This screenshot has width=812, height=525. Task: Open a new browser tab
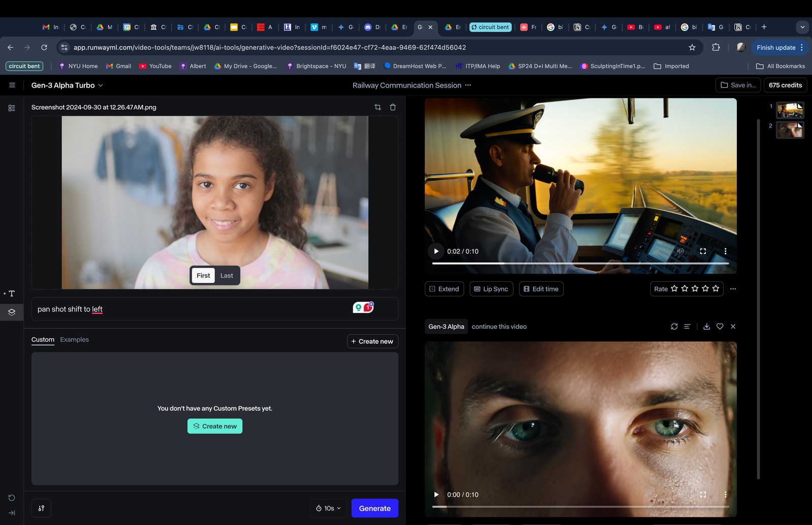click(764, 27)
